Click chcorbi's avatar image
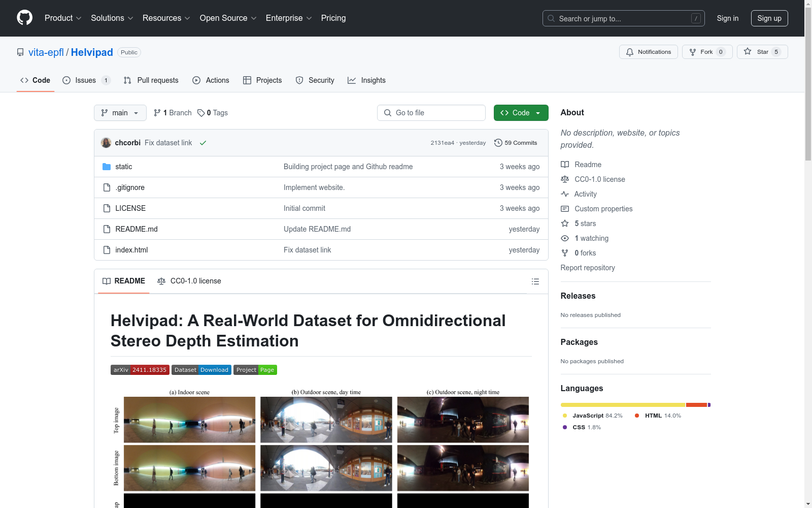Viewport: 812px width, 508px height. (106, 143)
